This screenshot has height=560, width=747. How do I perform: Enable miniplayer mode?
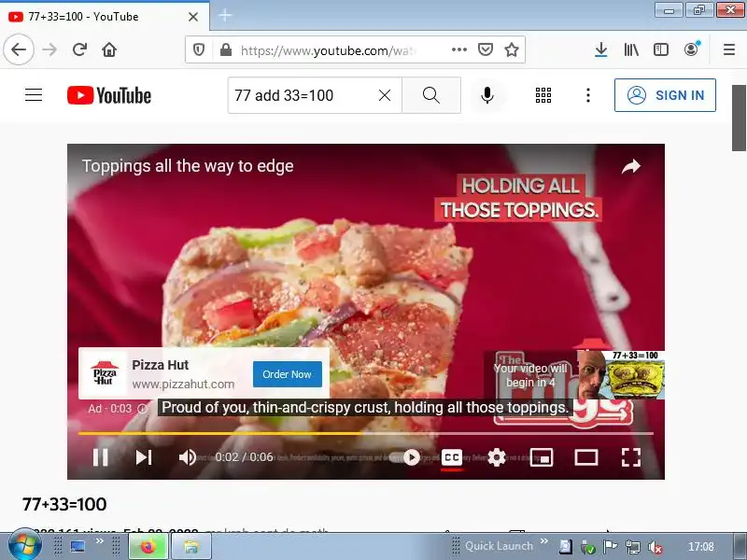point(542,457)
